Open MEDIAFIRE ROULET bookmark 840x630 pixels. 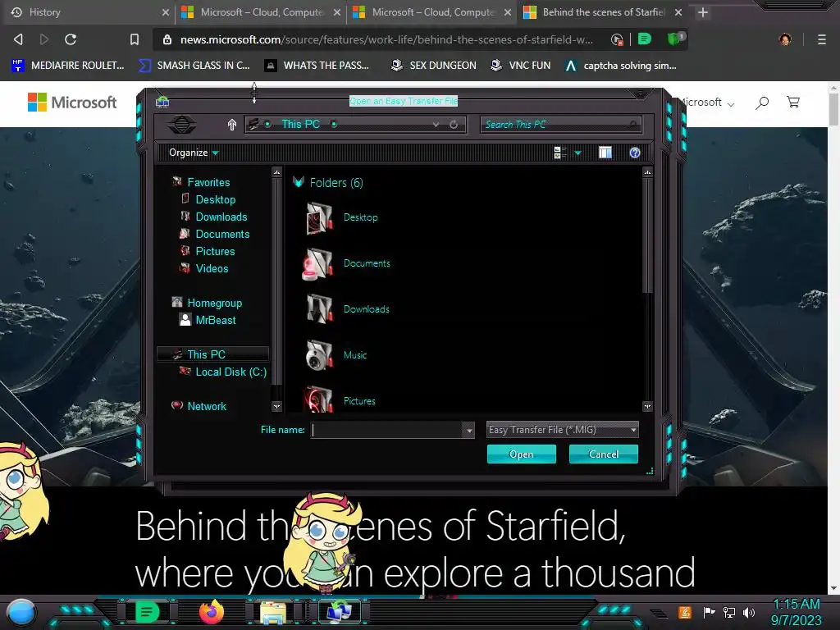(68, 66)
